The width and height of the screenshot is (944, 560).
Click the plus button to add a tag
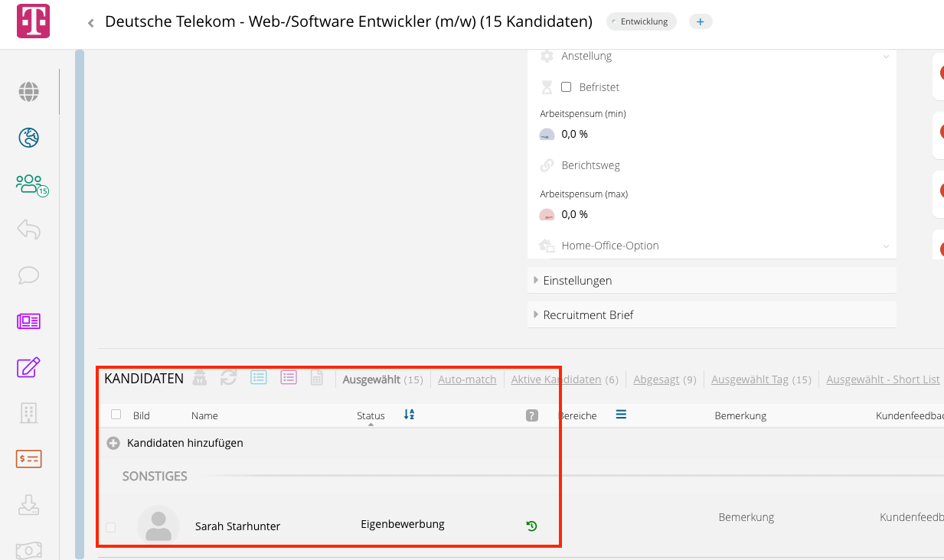click(701, 21)
